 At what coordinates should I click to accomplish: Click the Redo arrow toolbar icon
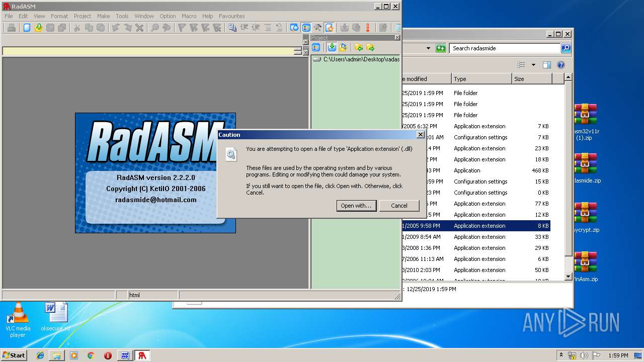pyautogui.click(x=128, y=28)
